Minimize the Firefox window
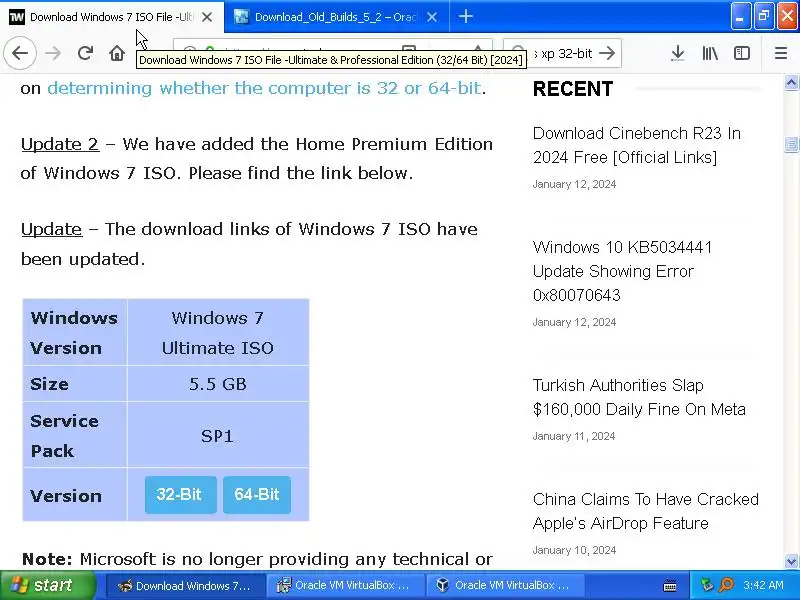 pyautogui.click(x=740, y=17)
